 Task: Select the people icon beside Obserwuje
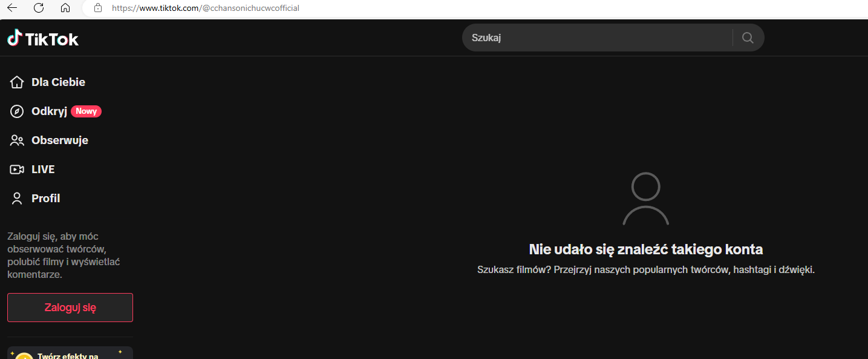(x=17, y=140)
